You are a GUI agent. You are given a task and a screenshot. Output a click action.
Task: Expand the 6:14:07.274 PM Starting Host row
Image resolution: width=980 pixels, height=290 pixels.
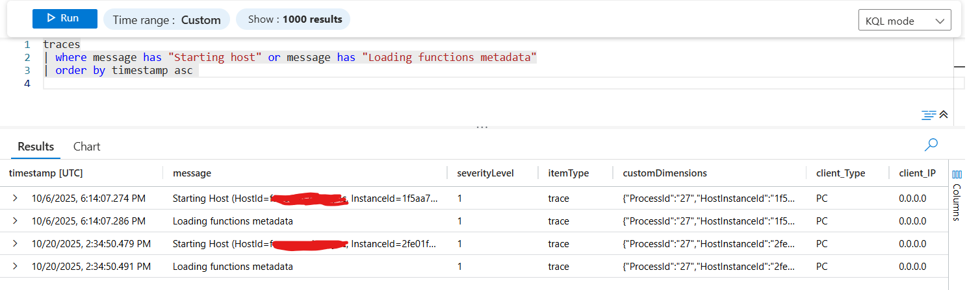click(x=15, y=199)
